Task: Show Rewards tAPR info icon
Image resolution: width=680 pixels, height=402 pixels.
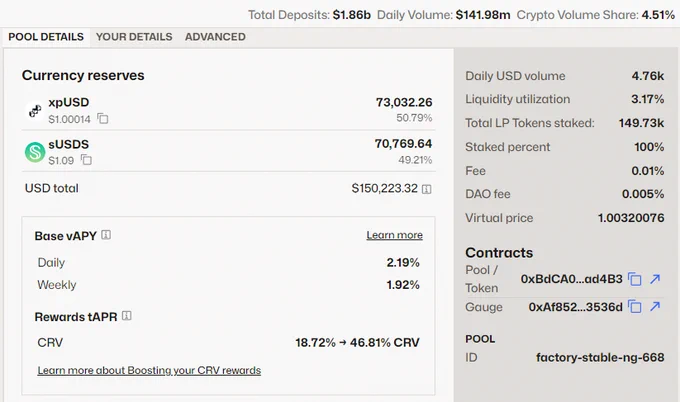Action: 127,316
